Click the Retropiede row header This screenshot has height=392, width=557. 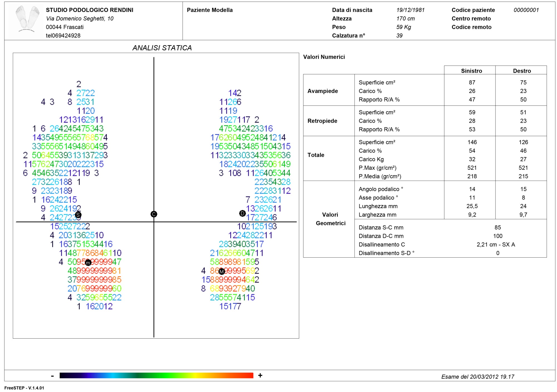pyautogui.click(x=322, y=121)
